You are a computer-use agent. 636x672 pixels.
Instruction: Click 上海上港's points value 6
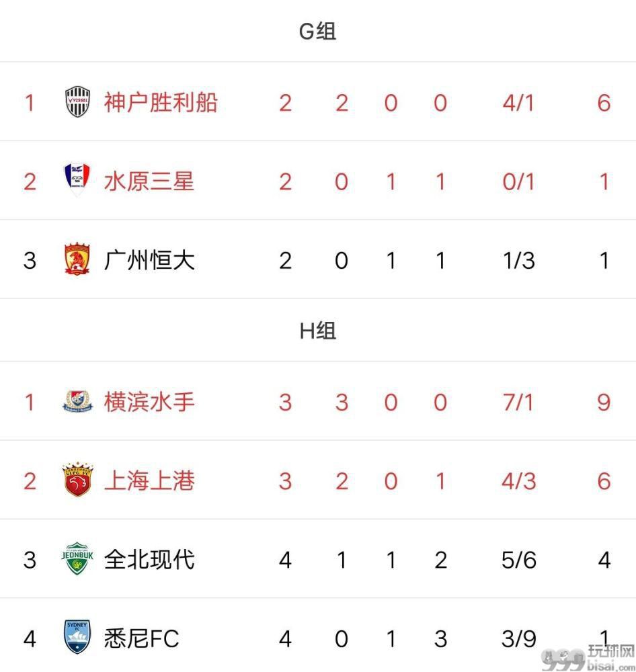coord(604,481)
